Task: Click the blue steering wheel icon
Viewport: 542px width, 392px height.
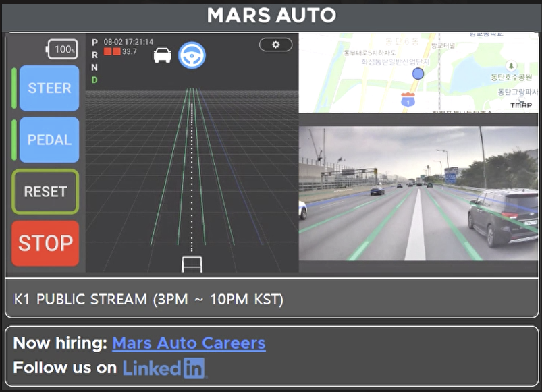Action: click(x=192, y=55)
